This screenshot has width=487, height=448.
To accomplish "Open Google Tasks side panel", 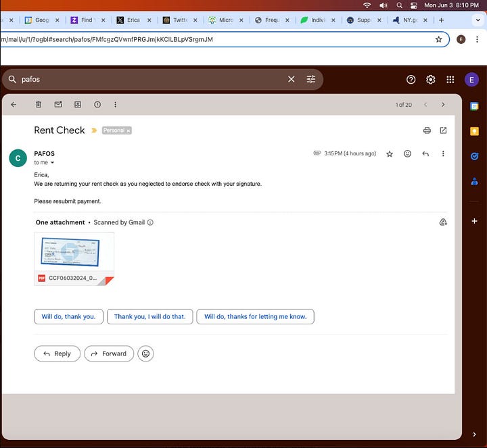I will click(x=474, y=156).
